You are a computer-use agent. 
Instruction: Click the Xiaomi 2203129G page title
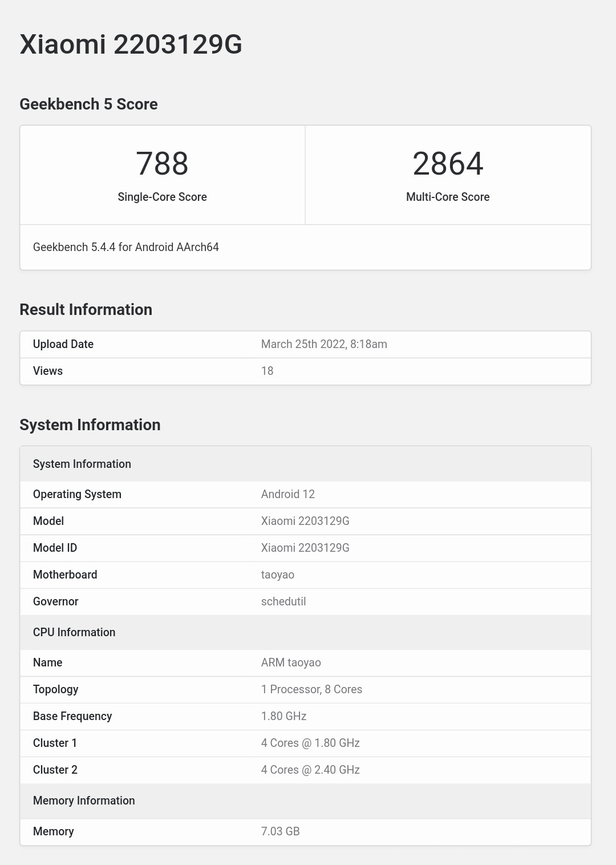(131, 45)
